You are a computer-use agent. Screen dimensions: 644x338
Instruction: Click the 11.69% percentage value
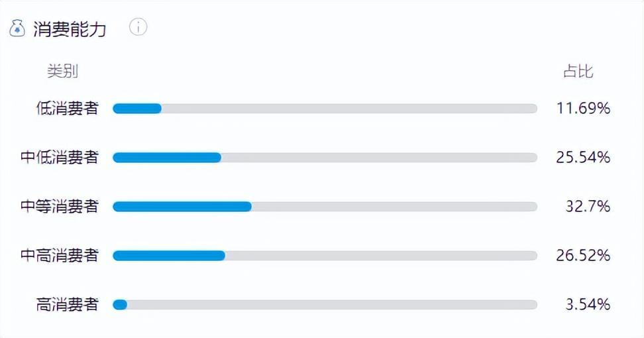click(583, 109)
